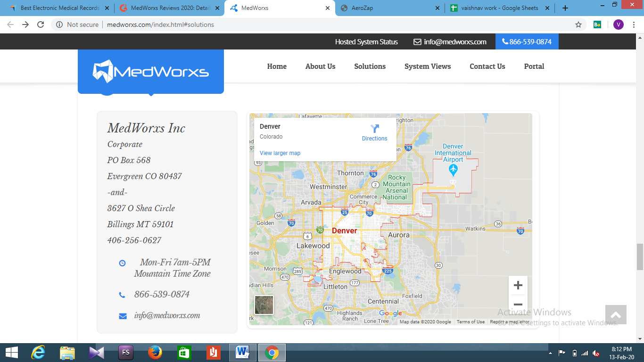The image size is (644, 362).
Task: Click clock icon beside business hours
Action: [x=122, y=263]
